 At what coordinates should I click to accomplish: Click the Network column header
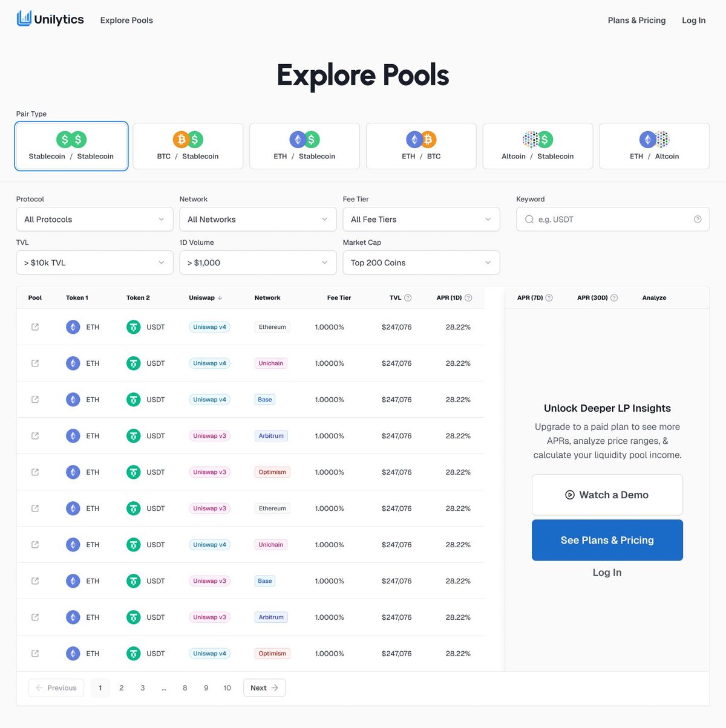(267, 297)
